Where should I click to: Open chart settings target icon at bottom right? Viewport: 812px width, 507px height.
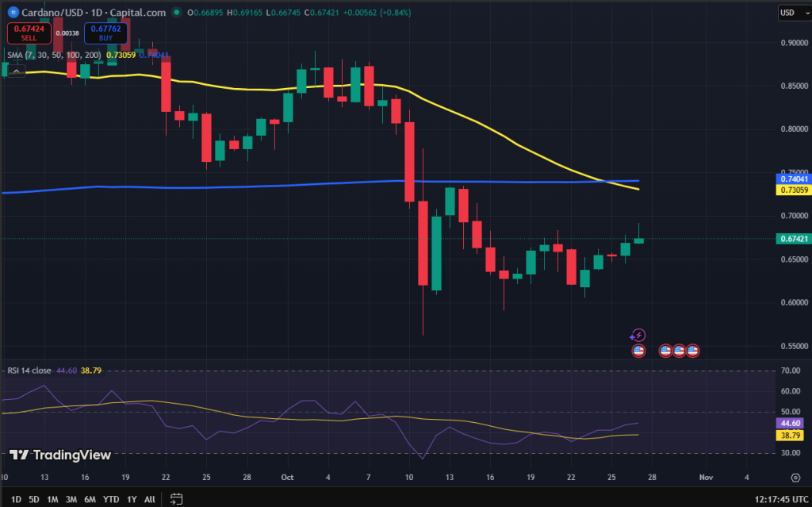coord(795,478)
